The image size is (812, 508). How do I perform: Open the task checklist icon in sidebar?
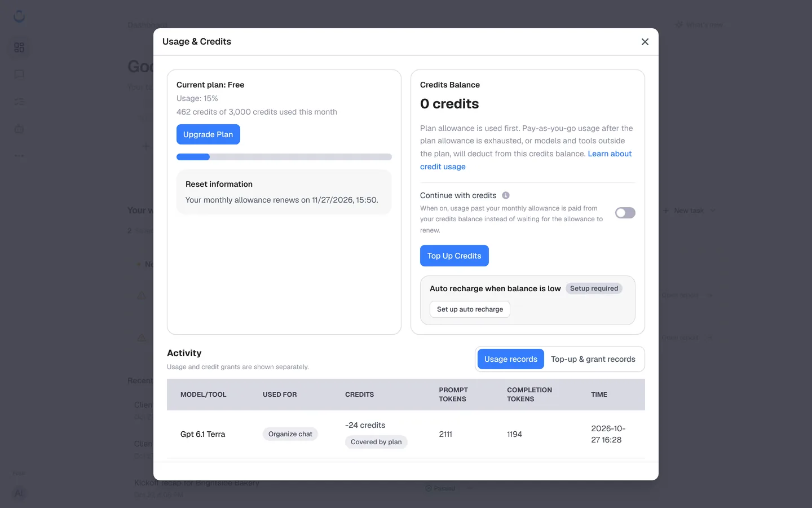tap(19, 102)
